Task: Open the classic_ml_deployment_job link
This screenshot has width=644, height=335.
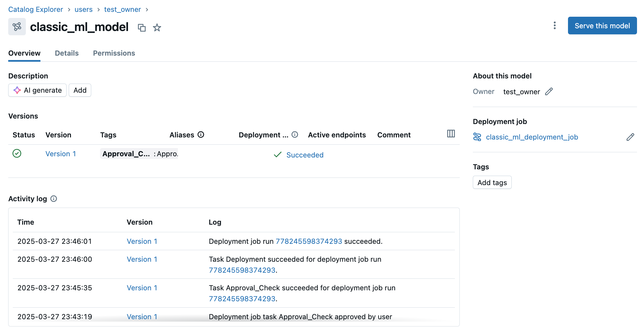Action: point(532,137)
